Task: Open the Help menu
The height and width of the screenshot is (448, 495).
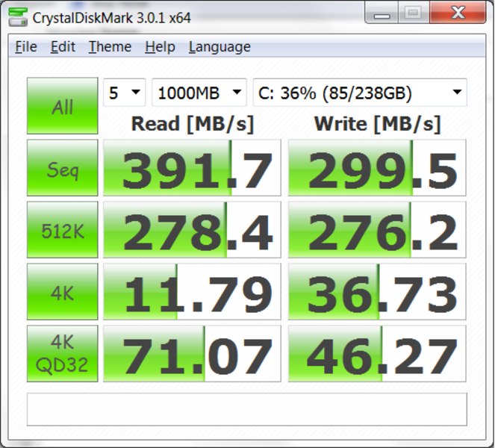Action: click(160, 47)
